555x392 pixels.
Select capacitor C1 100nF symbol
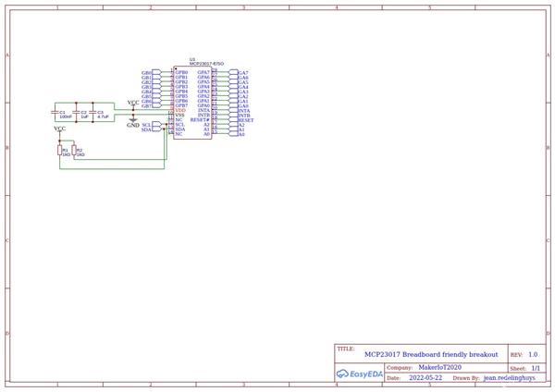55,112
